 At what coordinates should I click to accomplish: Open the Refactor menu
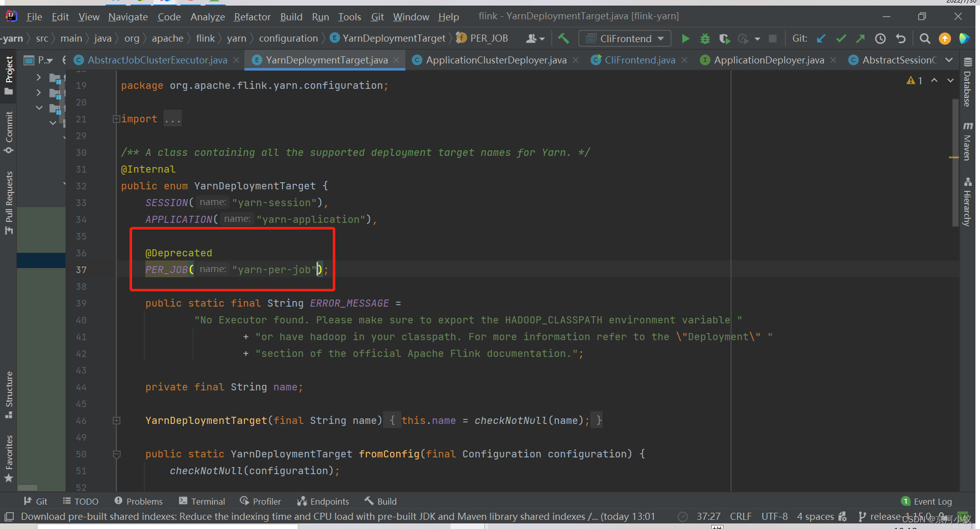[252, 17]
